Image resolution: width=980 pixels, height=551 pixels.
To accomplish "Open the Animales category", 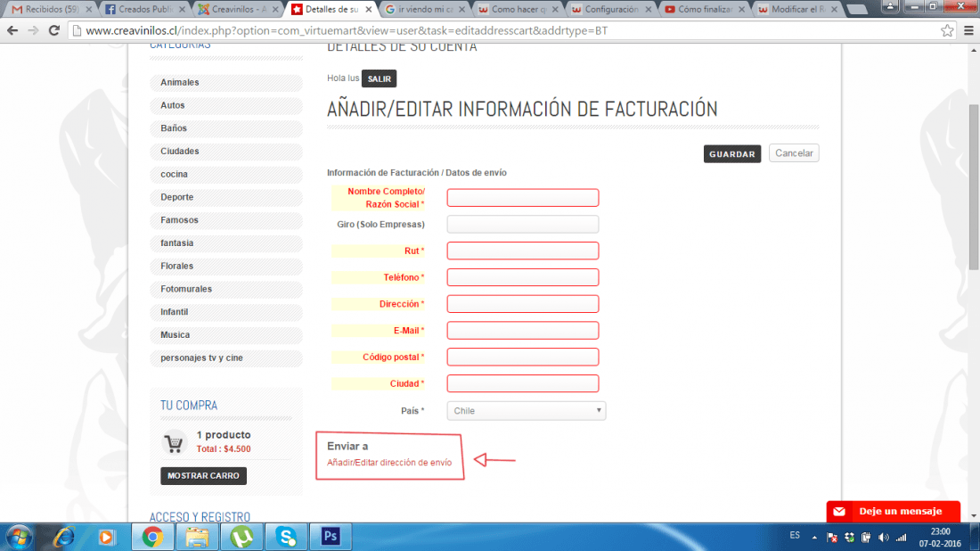I will coord(226,83).
